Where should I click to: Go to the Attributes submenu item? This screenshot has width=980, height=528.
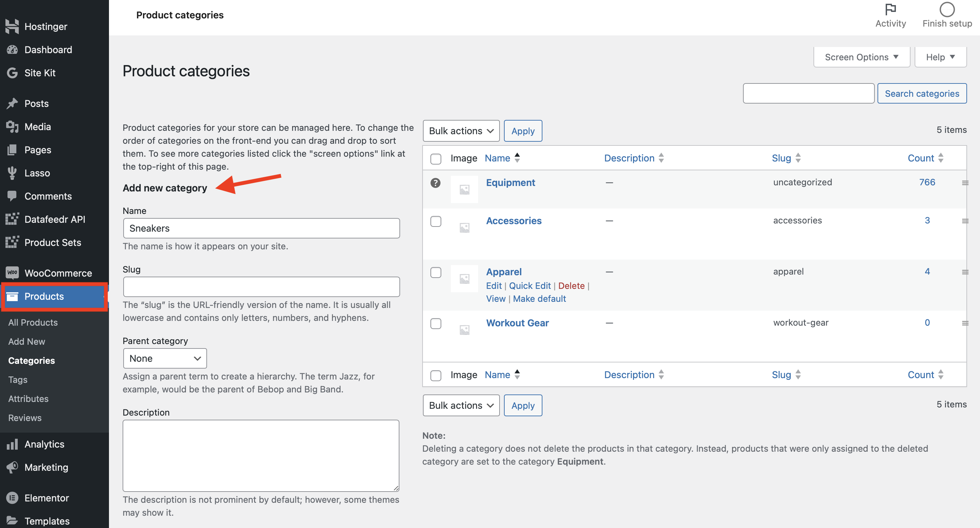28,399
